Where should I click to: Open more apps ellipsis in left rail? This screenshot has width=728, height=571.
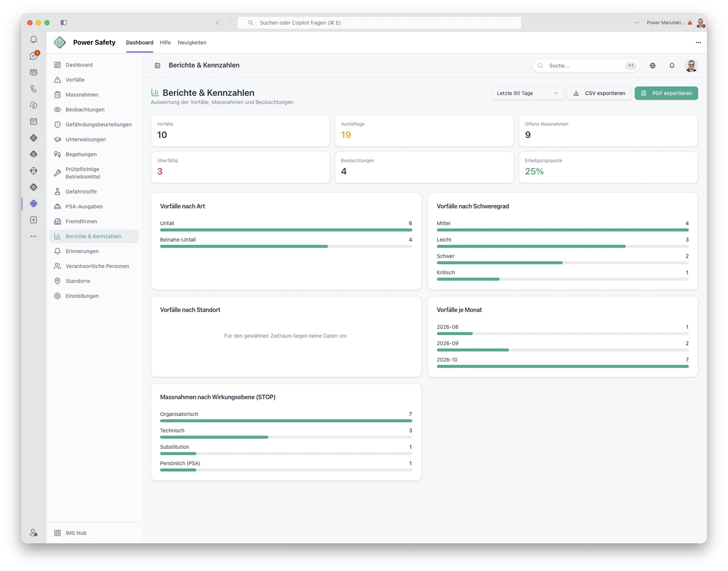34,236
